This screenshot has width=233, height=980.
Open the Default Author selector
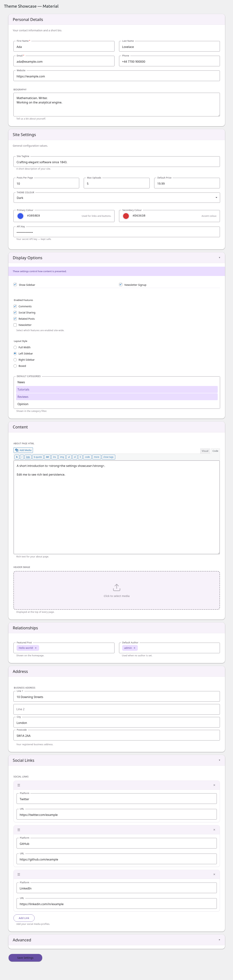pyautogui.click(x=169, y=648)
